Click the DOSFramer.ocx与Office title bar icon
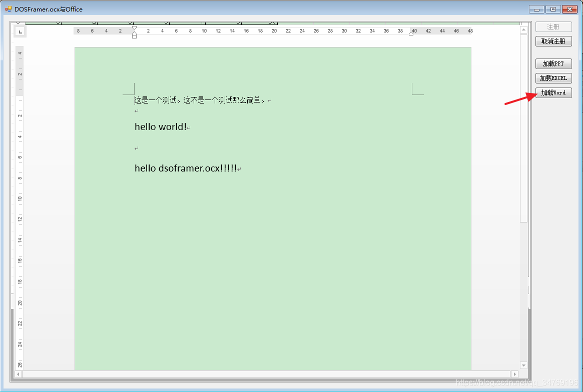The image size is (583, 392). click(x=8, y=9)
